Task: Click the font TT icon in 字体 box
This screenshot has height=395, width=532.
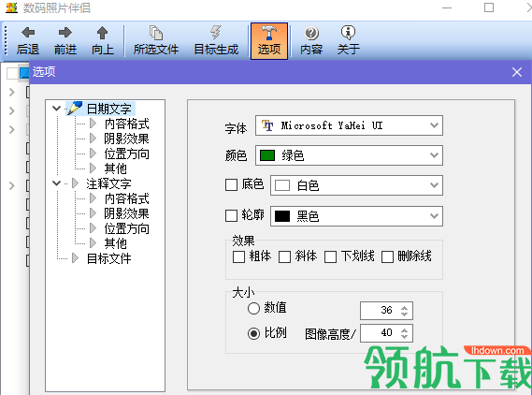Action: coord(267,125)
